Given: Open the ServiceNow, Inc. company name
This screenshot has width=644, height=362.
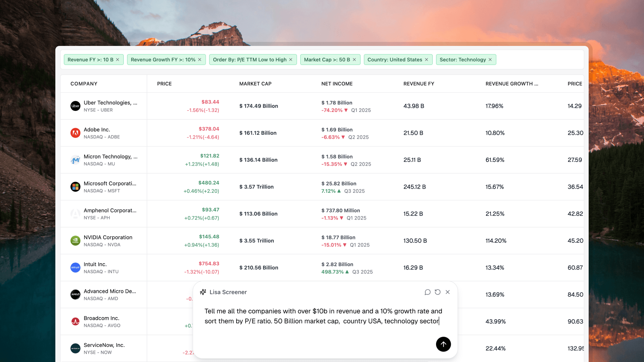Looking at the screenshot, I should [104, 345].
